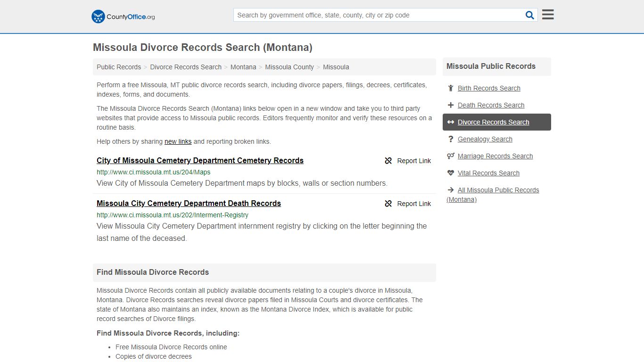Open Marriage Records Search sidebar link
The image size is (644, 362).
point(495,156)
